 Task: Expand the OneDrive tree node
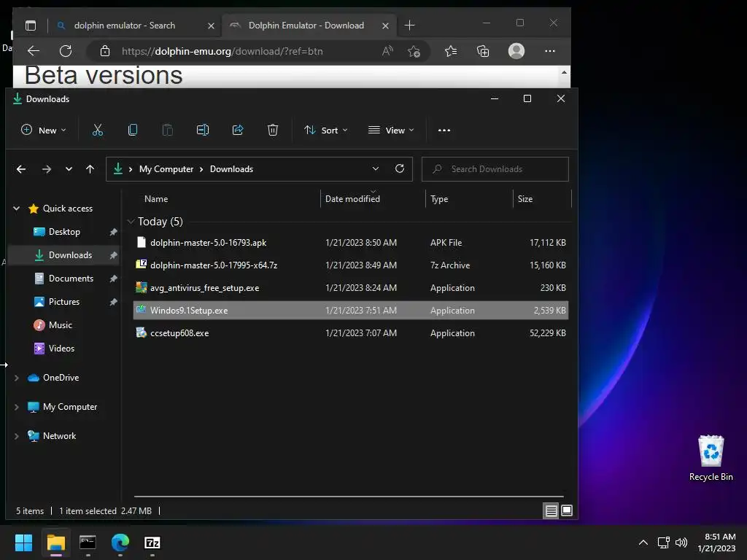[x=17, y=378]
